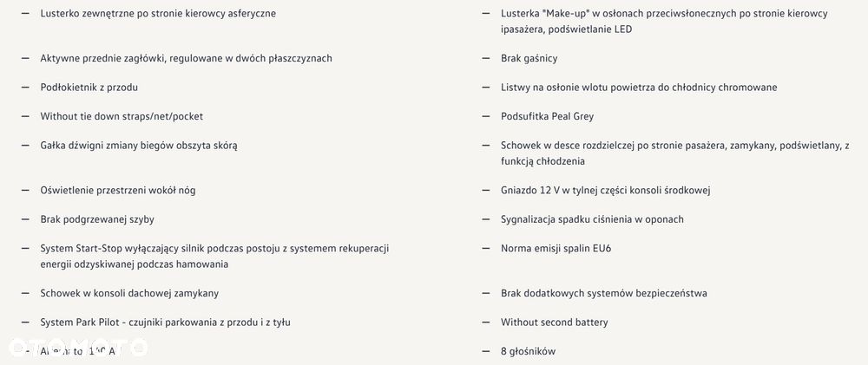Select 'Gałka dźwigni zmiany biegów obszyta skórą'
The image size is (868, 365).
139,146
